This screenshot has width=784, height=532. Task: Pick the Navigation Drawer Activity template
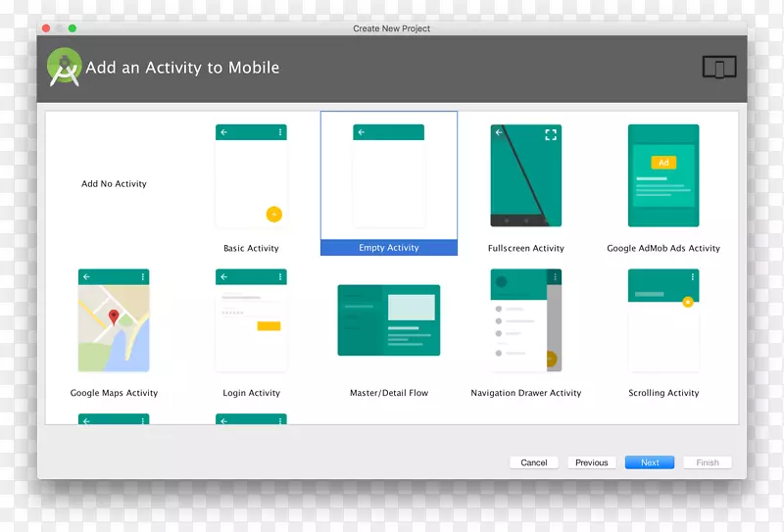[x=525, y=321]
